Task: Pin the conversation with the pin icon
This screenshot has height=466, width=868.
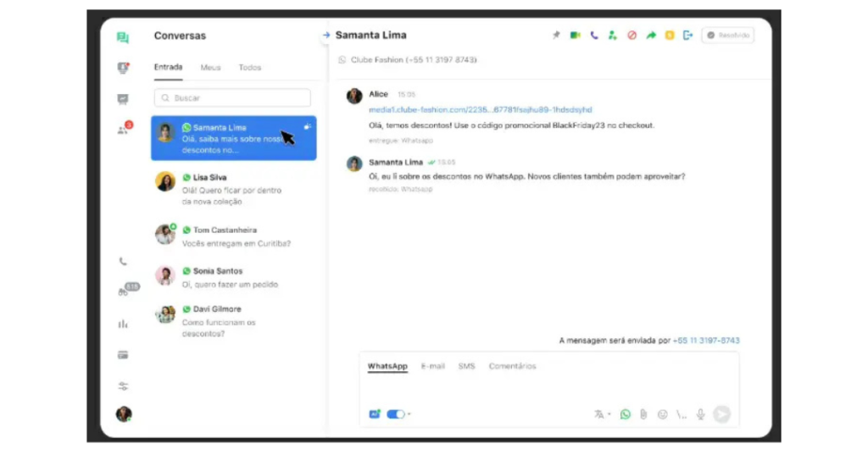Action: [x=557, y=36]
